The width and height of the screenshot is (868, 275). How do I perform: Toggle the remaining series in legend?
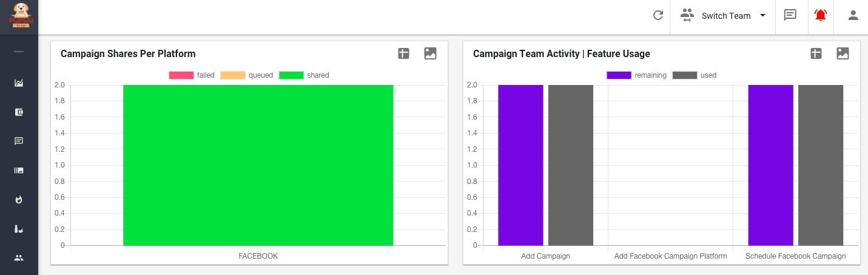point(636,75)
